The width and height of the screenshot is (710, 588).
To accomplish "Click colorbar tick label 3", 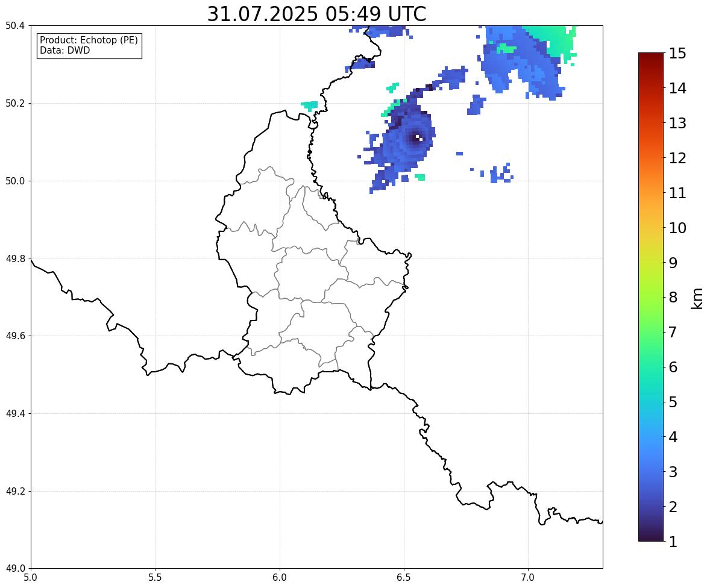I will coord(673,472).
